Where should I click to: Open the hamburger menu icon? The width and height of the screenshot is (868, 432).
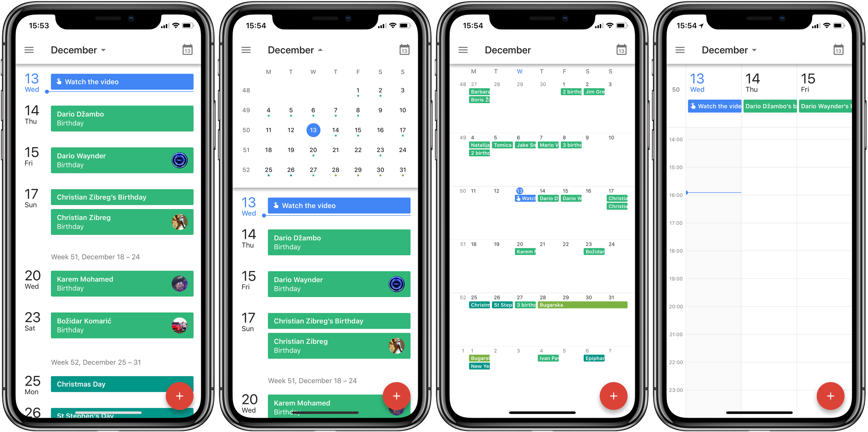(x=29, y=50)
